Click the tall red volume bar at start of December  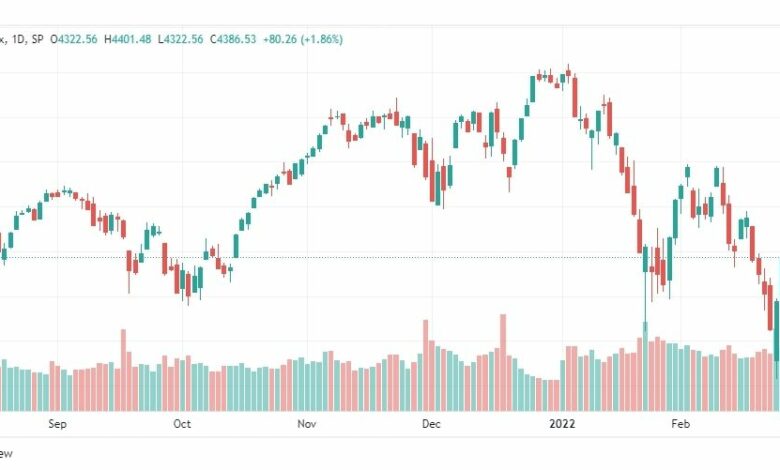(x=426, y=366)
